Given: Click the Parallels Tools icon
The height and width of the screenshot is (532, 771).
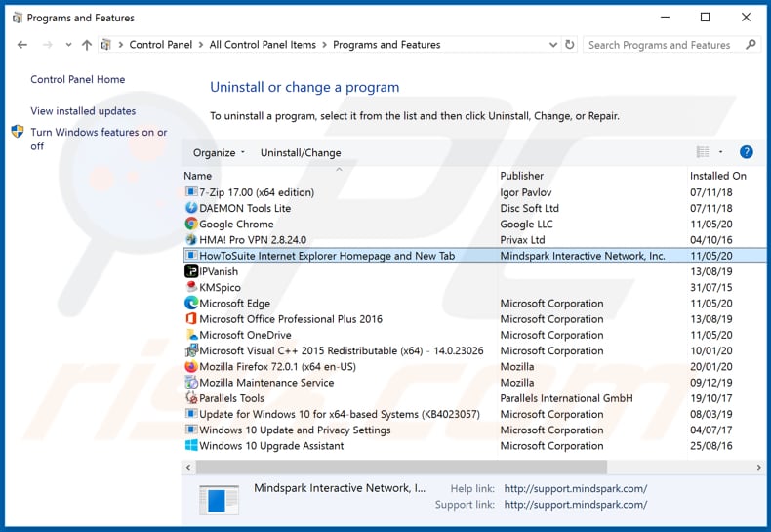Looking at the screenshot, I should point(191,397).
